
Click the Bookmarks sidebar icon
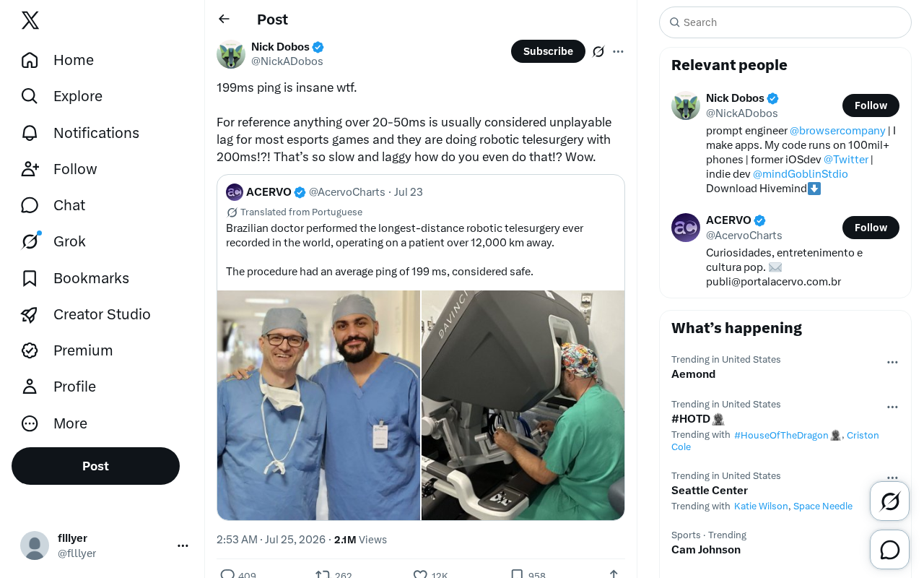click(30, 278)
